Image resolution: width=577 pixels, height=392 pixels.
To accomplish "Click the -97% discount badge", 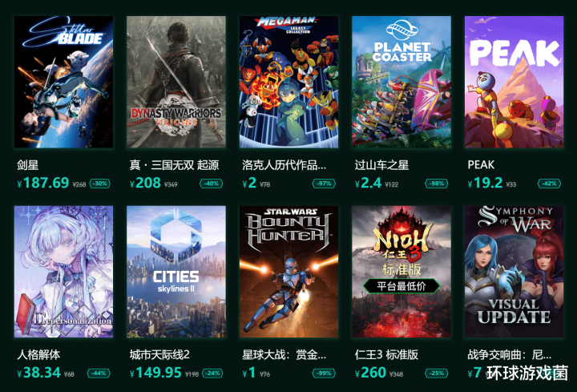I will pos(325,184).
